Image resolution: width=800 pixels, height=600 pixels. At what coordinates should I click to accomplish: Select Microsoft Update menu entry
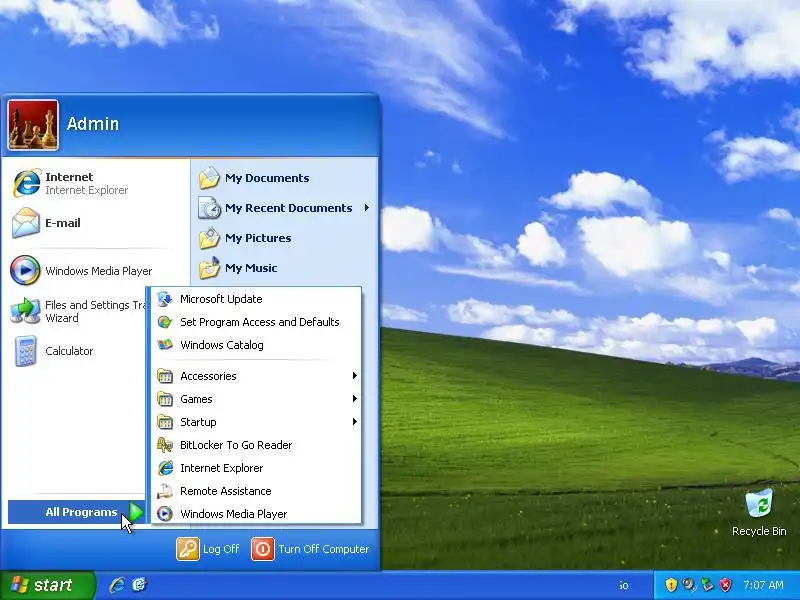point(257,299)
